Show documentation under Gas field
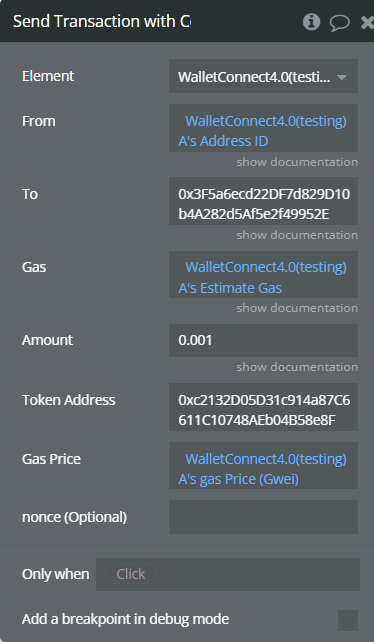374x642 pixels. click(x=297, y=308)
